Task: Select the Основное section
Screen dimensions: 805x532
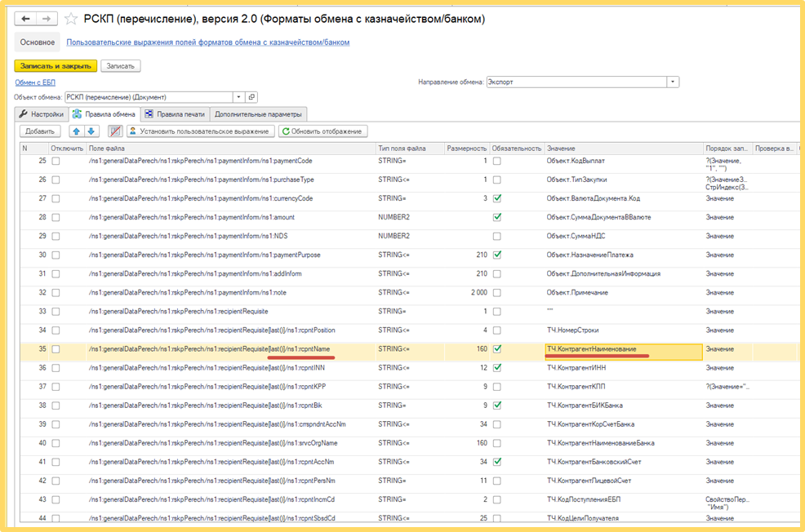Action: (38, 42)
